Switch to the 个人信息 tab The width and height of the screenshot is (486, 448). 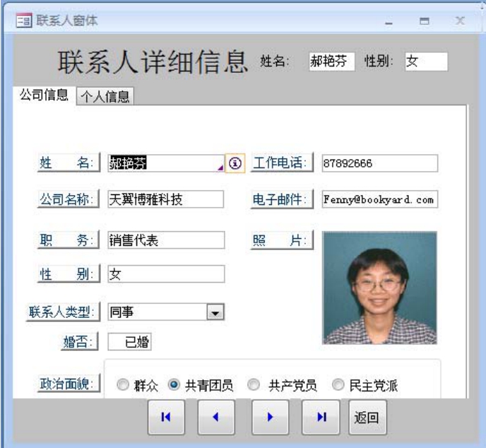point(105,97)
